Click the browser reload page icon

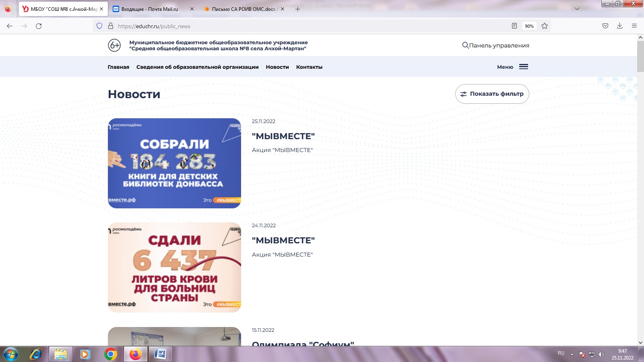(x=39, y=26)
